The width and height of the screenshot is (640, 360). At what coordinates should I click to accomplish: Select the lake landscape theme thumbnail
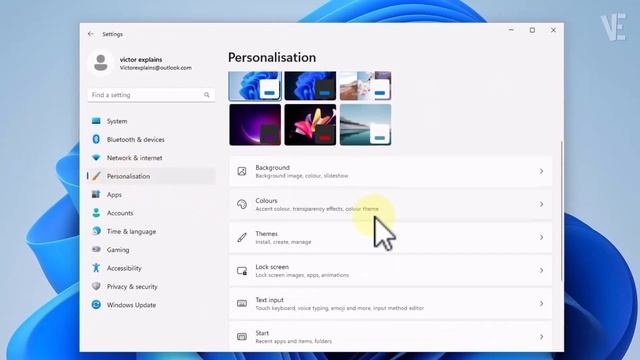point(365,124)
